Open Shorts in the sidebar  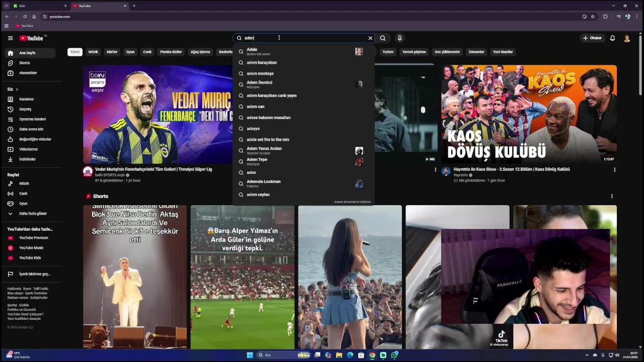[x=30, y=63]
